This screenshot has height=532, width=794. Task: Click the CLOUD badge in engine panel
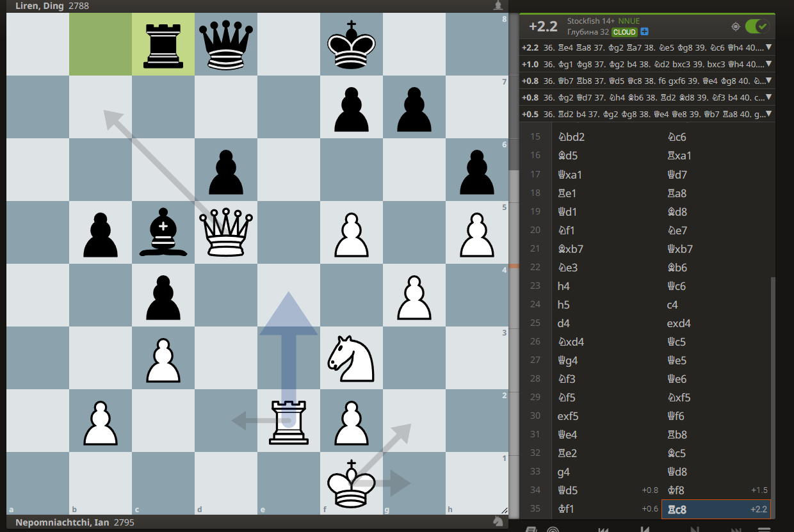pos(624,32)
